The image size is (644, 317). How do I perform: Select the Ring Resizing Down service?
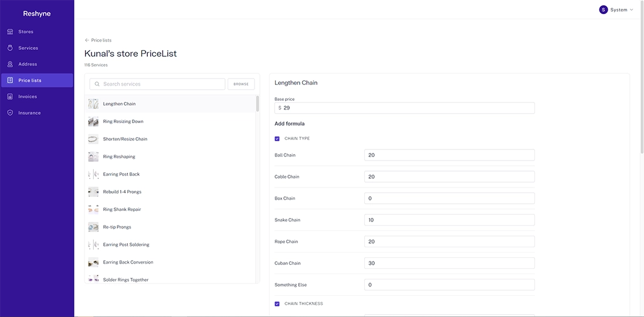pyautogui.click(x=123, y=122)
